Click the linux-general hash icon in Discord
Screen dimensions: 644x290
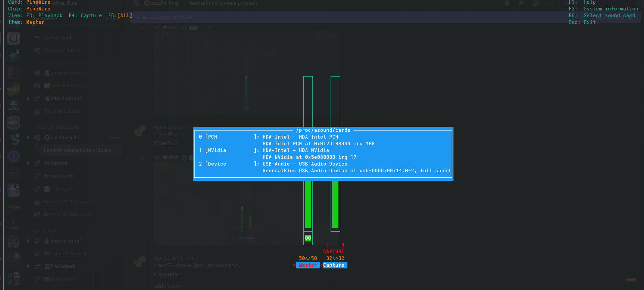[37, 241]
